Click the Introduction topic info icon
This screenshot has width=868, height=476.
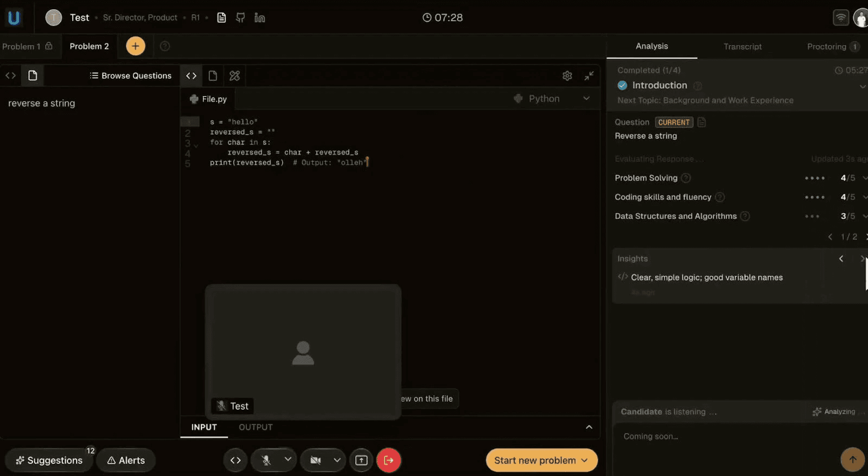[698, 86]
